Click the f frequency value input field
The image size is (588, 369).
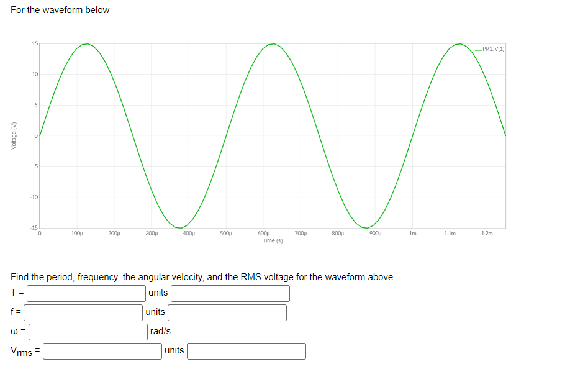click(83, 312)
